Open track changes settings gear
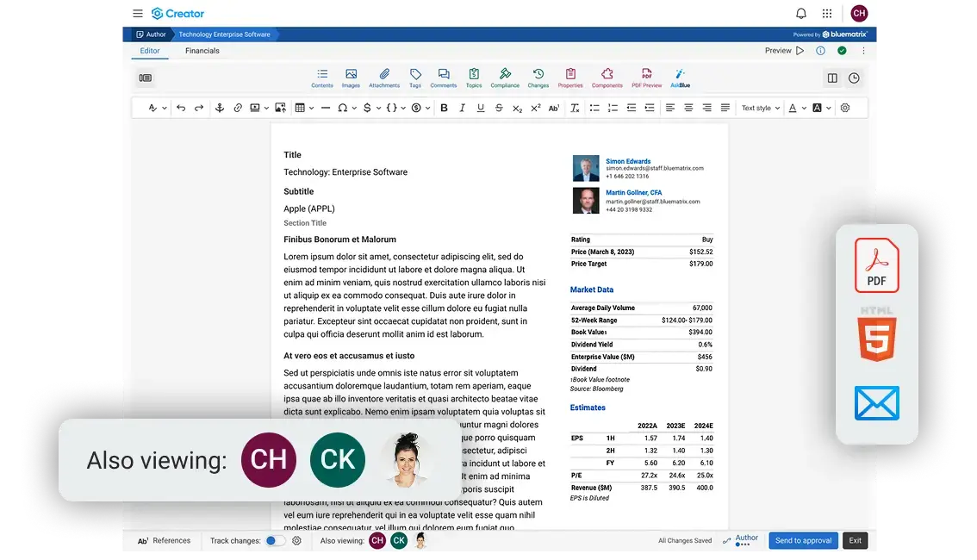Viewport: 977px width, 560px height. (x=296, y=541)
